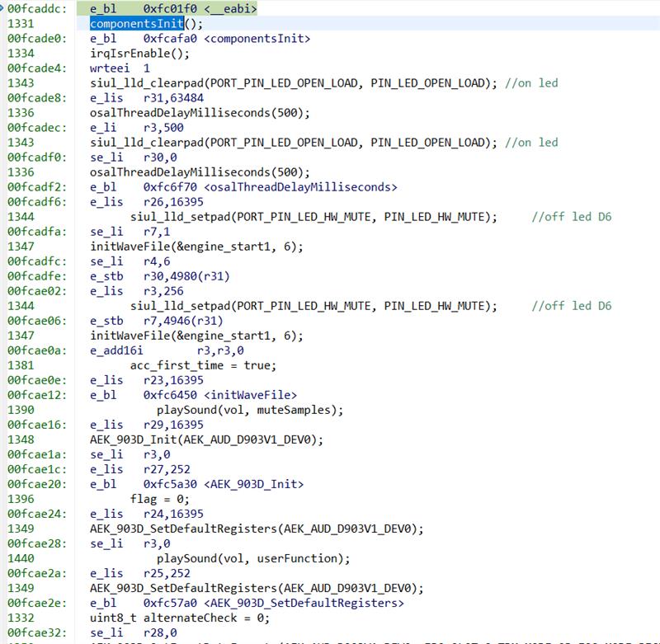Click source line number 1396
This screenshot has height=644, width=660.
click(20, 500)
